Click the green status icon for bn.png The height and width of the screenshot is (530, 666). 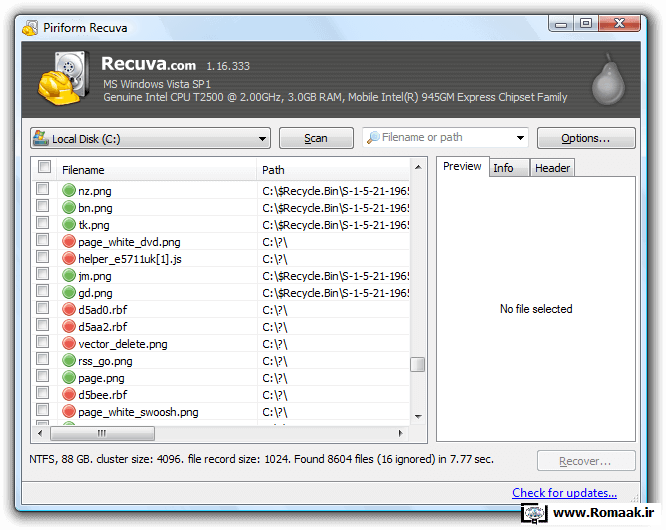tap(69, 207)
